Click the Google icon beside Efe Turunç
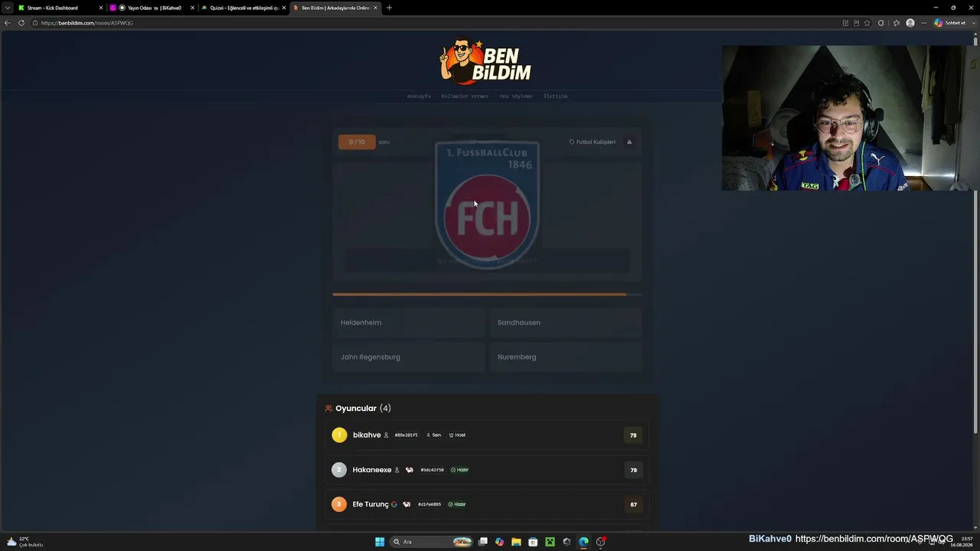Image resolution: width=980 pixels, height=551 pixels. 394,504
